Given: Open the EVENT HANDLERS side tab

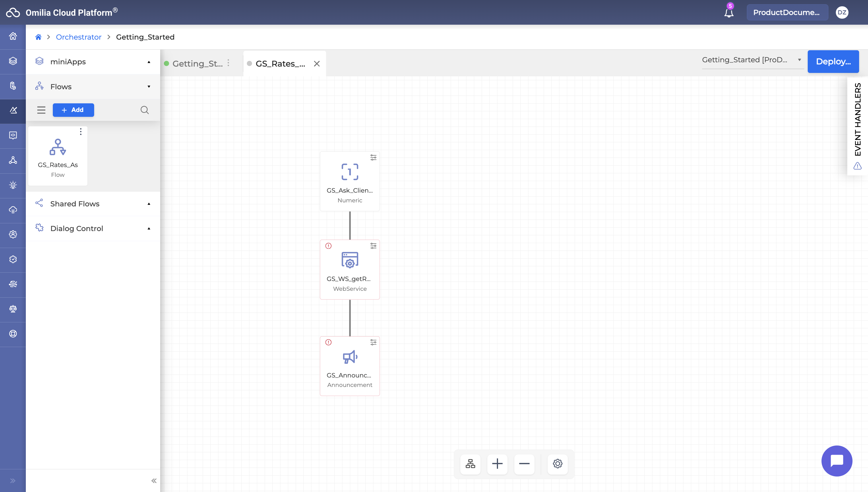Looking at the screenshot, I should 857,119.
